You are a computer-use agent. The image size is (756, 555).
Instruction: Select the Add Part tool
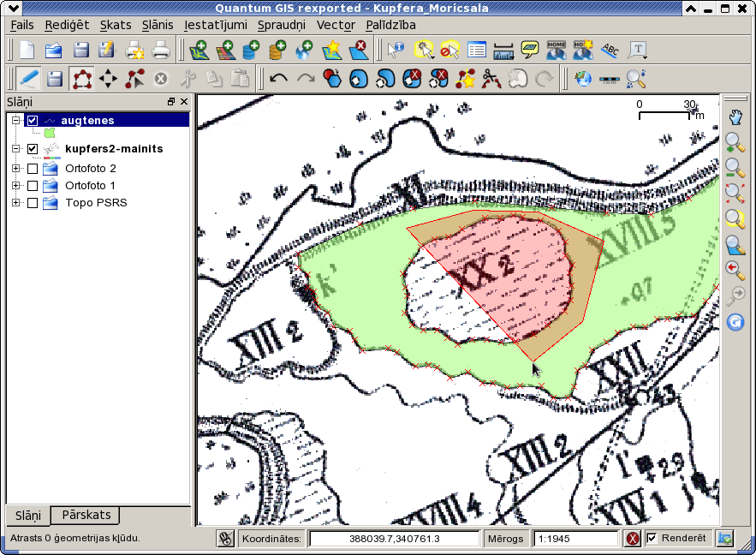coord(385,79)
